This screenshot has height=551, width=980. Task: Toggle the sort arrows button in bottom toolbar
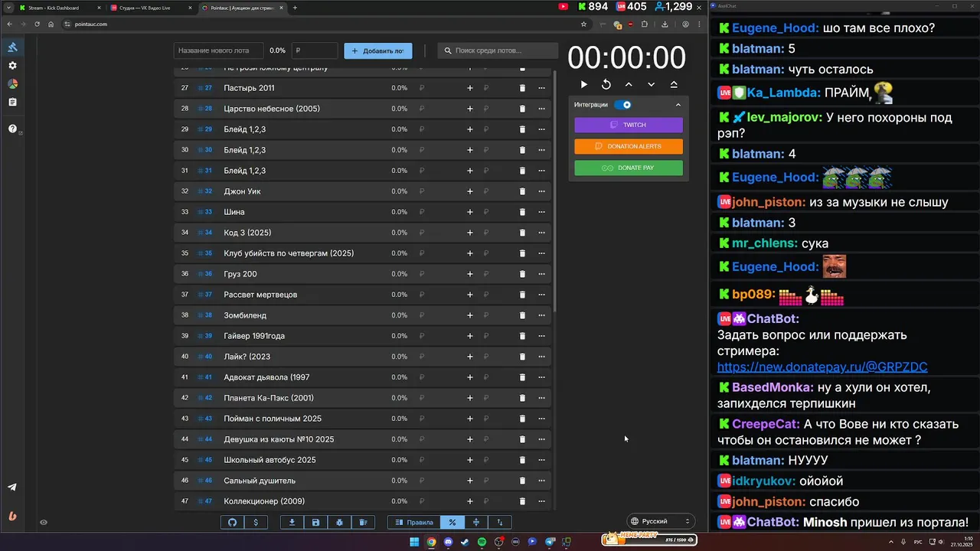[500, 522]
